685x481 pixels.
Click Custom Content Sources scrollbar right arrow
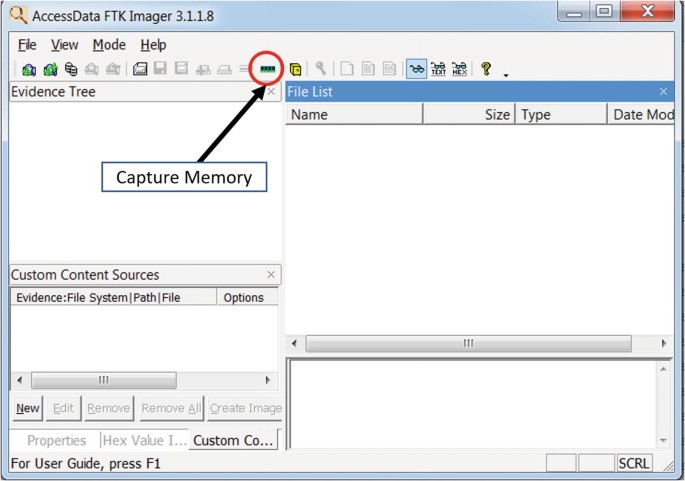tap(267, 380)
